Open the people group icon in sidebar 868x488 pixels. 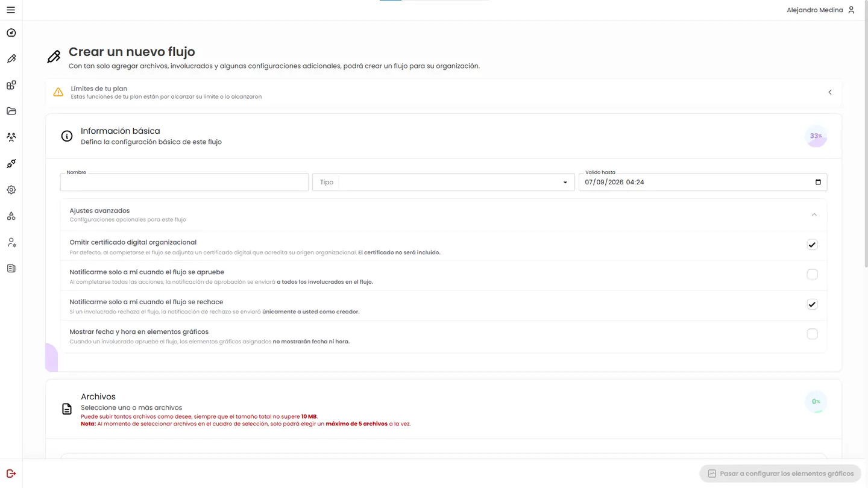point(11,137)
